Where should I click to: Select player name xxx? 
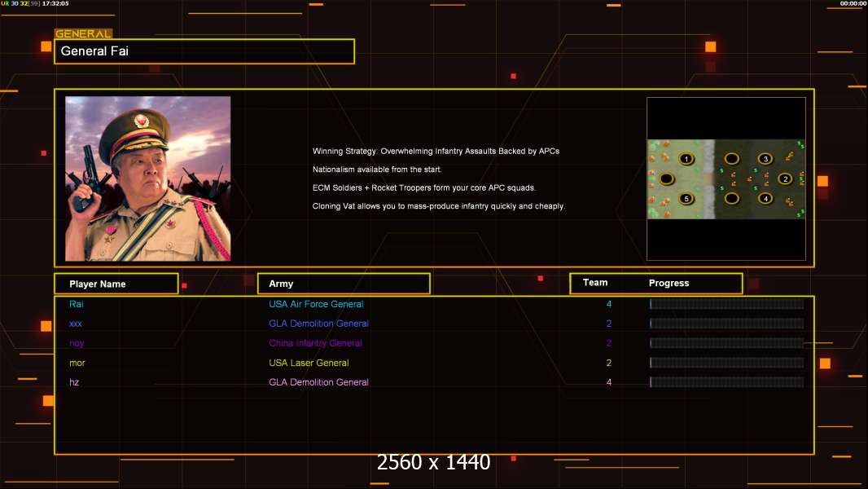pos(75,324)
